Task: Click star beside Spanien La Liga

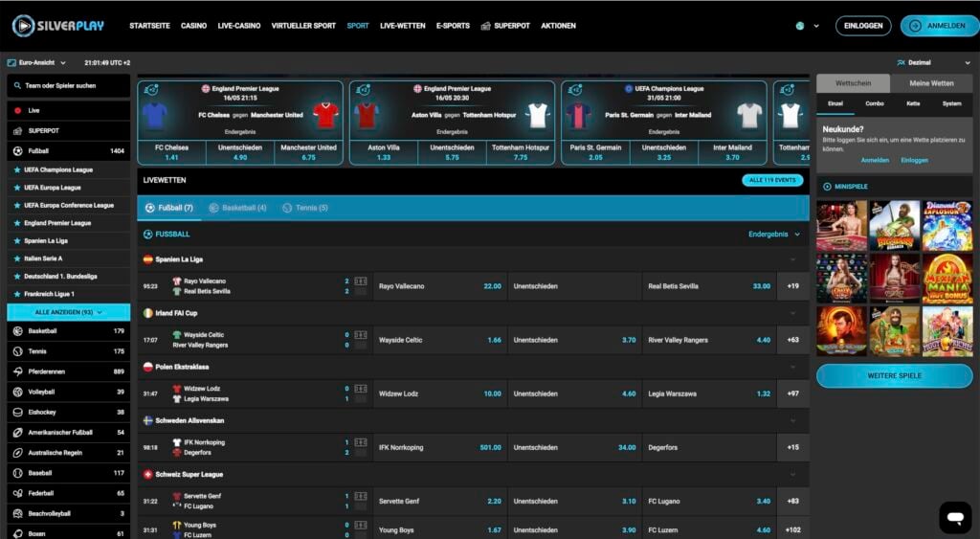Action: click(17, 240)
